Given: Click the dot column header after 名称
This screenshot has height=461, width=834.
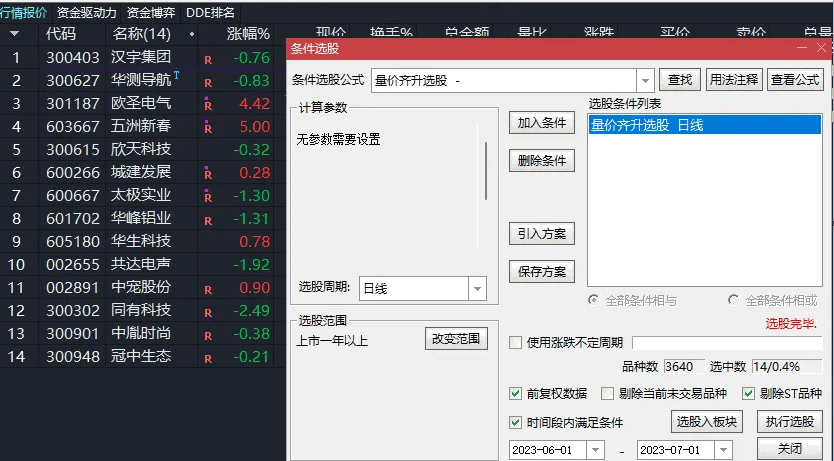Looking at the screenshot, I should click(x=192, y=35).
